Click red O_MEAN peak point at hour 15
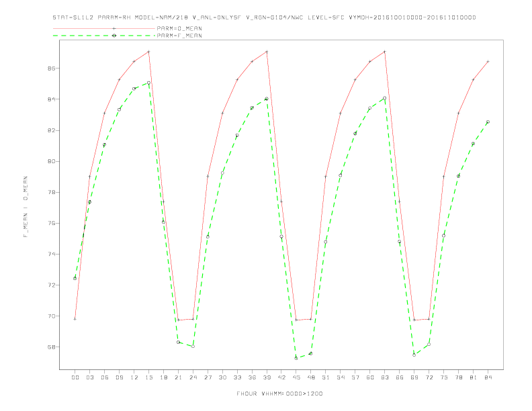The image size is (532, 411). [148, 52]
